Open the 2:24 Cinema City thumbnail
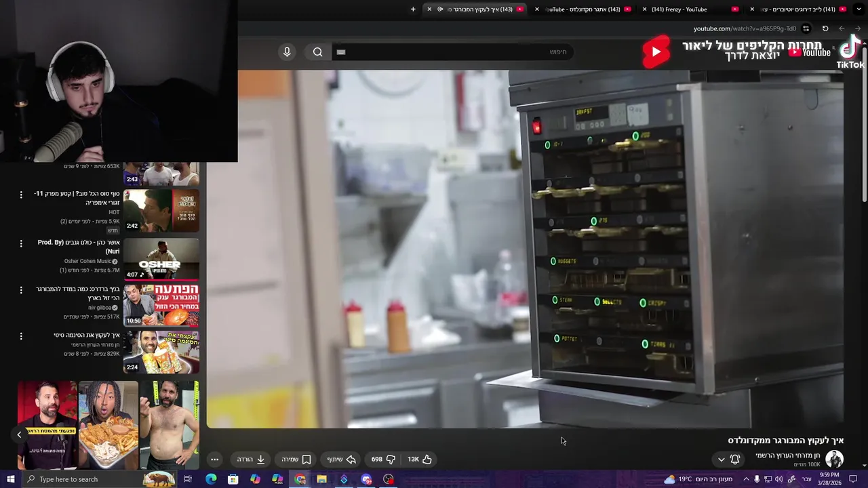 click(x=161, y=352)
